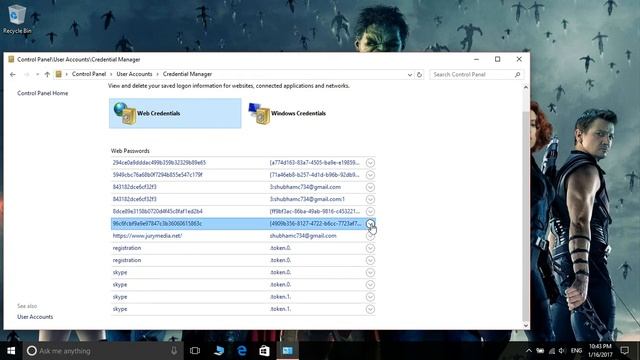The width and height of the screenshot is (640, 360).
Task: Click the up-one-level arrow in the address bar
Action: [47, 74]
